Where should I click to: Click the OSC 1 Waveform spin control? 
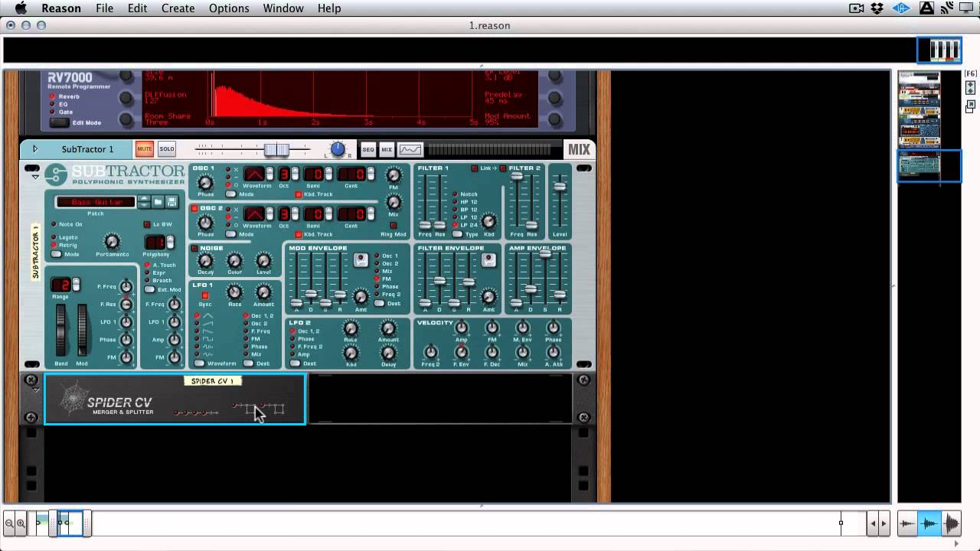[270, 174]
